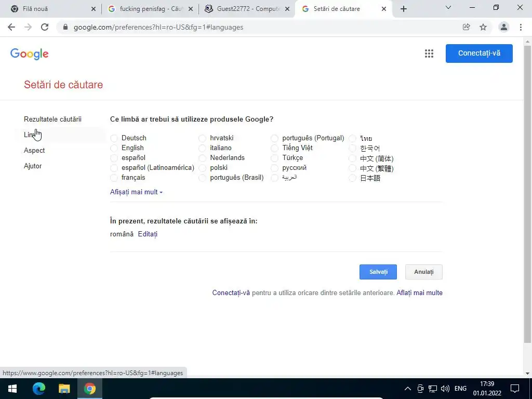Reload the current page
Screen dimensions: 532x399
point(45,27)
